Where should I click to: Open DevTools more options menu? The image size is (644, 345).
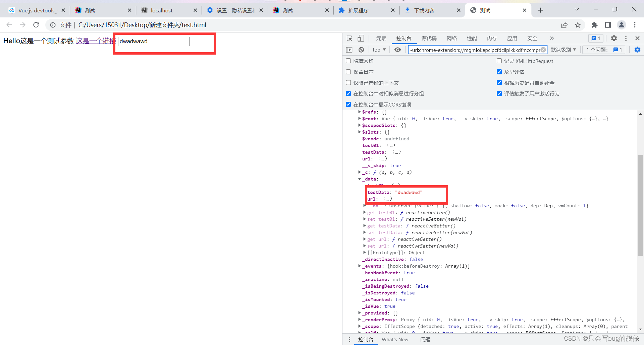[626, 38]
